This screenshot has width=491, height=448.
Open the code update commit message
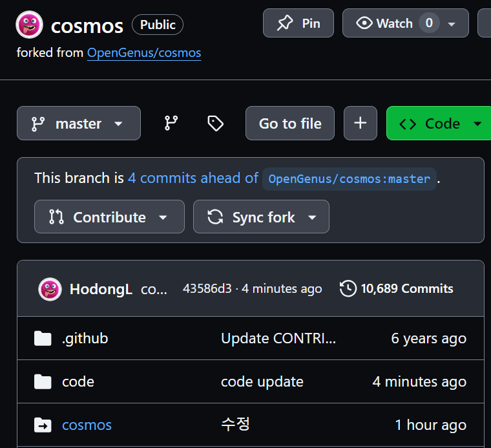pyautogui.click(x=262, y=381)
